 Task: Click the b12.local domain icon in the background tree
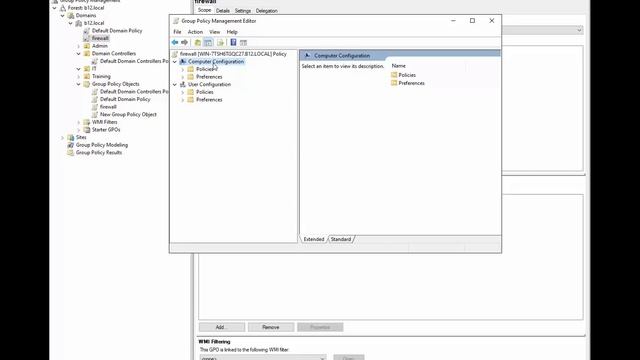(79, 23)
